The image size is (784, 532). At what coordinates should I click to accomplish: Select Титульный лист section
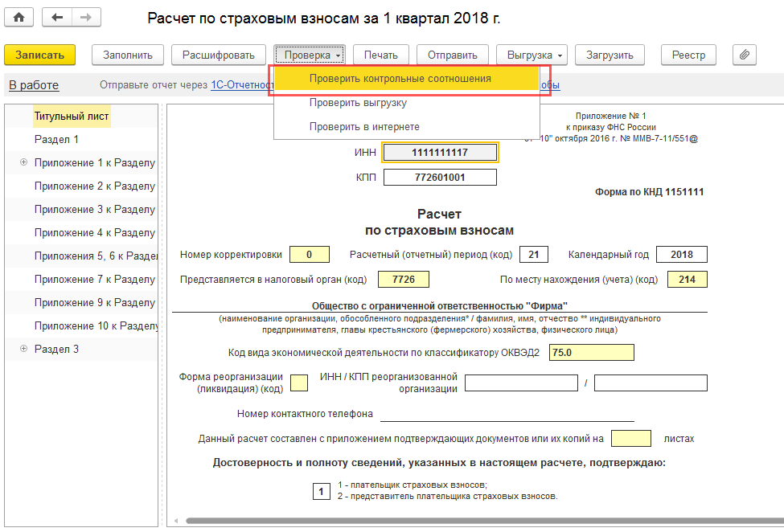pyautogui.click(x=72, y=116)
